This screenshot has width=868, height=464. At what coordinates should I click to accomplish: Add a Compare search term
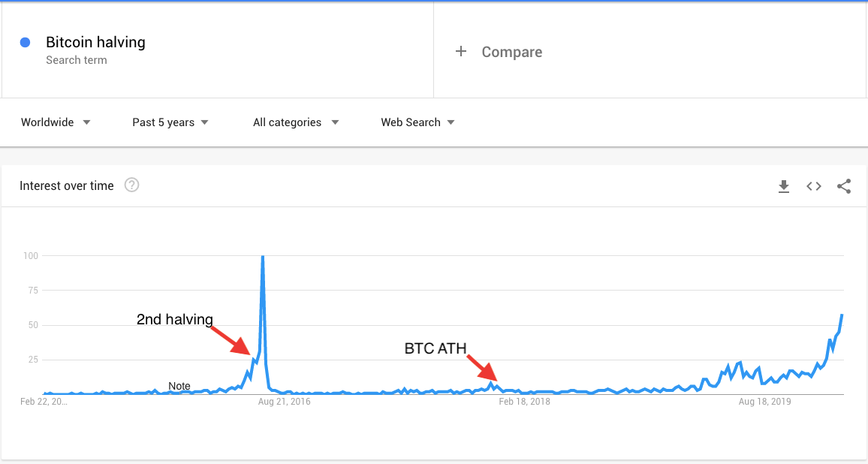point(511,52)
